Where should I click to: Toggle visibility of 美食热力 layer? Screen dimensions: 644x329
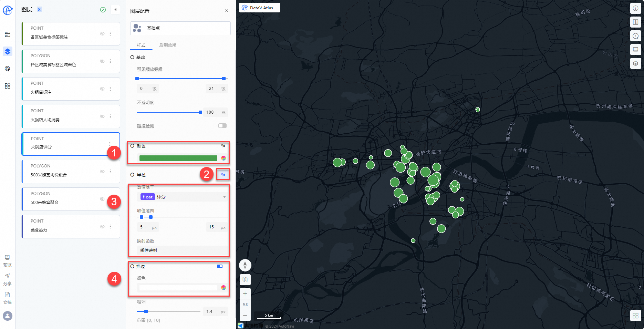pyautogui.click(x=102, y=227)
